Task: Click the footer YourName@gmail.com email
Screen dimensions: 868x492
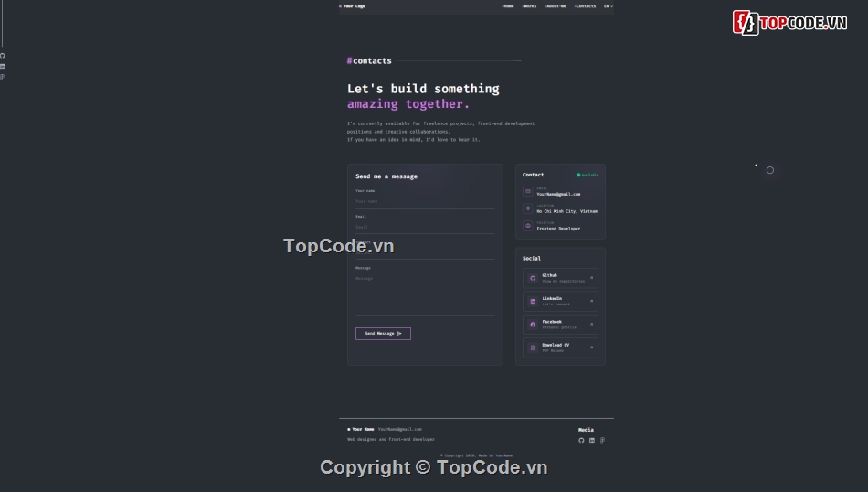Action: coord(399,429)
